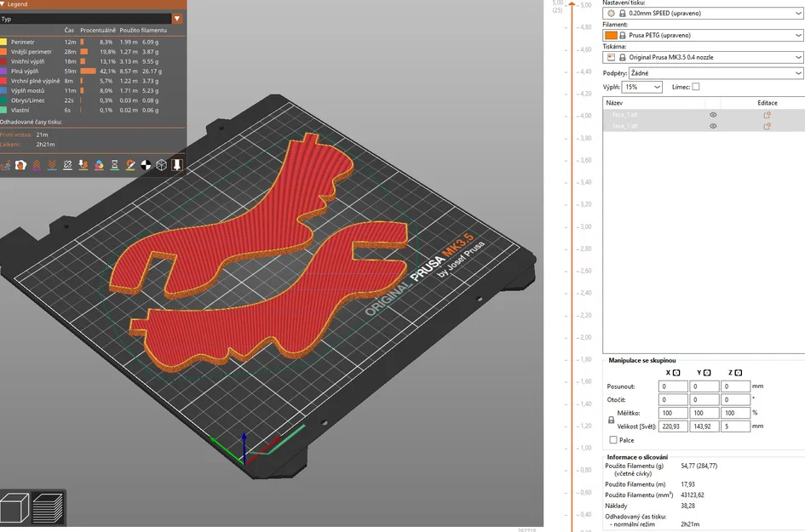This screenshot has width=805, height=532.
Task: Open the Výplň 15% dropdown
Action: (641, 86)
